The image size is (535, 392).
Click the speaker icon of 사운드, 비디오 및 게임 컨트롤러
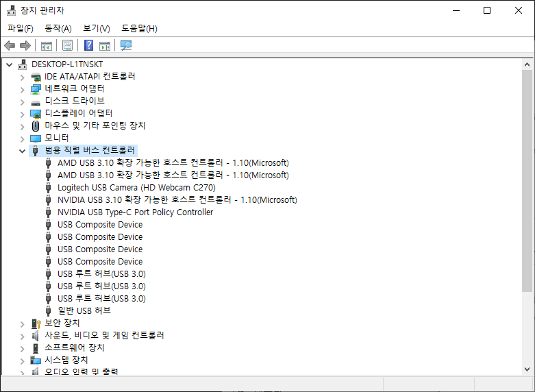coord(36,336)
